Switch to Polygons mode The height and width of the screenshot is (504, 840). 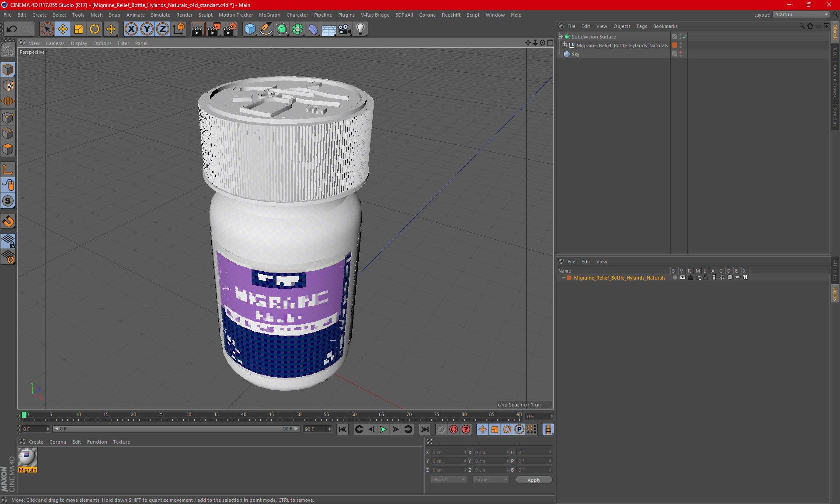point(8,149)
